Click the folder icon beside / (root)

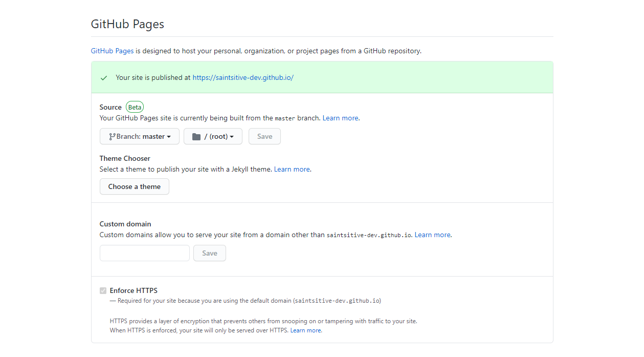[196, 137]
